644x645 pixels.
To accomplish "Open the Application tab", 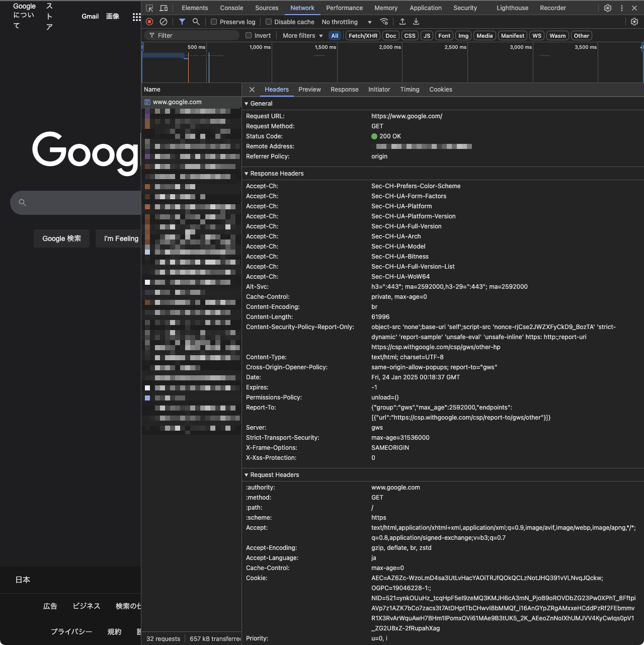I will (426, 8).
